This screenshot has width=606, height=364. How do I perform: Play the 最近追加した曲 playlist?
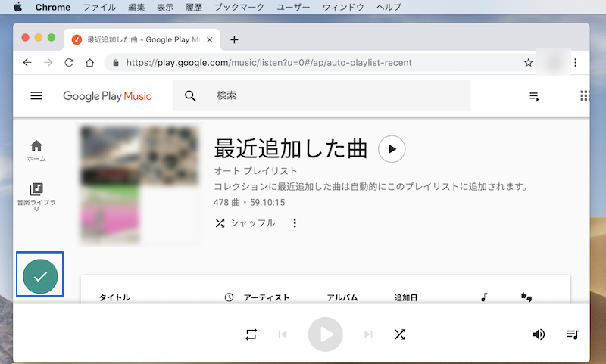pyautogui.click(x=392, y=149)
